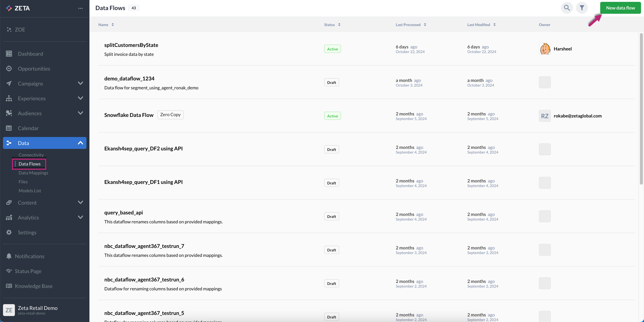644x322 pixels.
Task: Click the Settings gear icon
Action: point(9,232)
